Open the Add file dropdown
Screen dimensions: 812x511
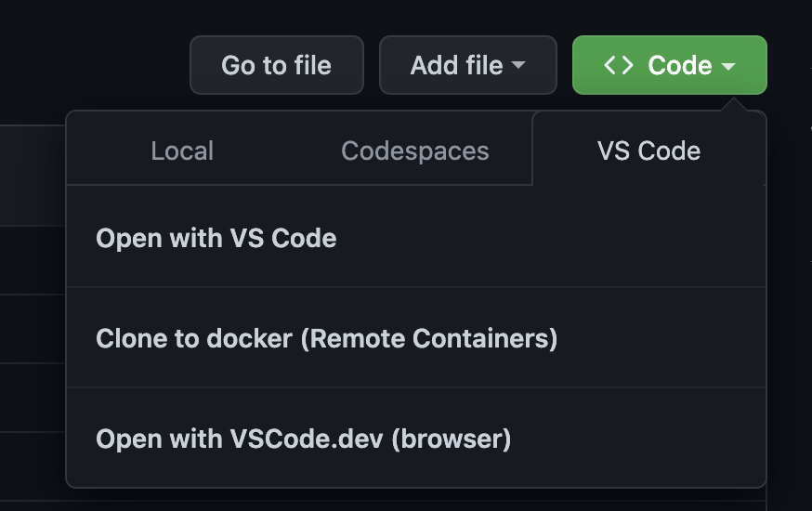tap(467, 65)
